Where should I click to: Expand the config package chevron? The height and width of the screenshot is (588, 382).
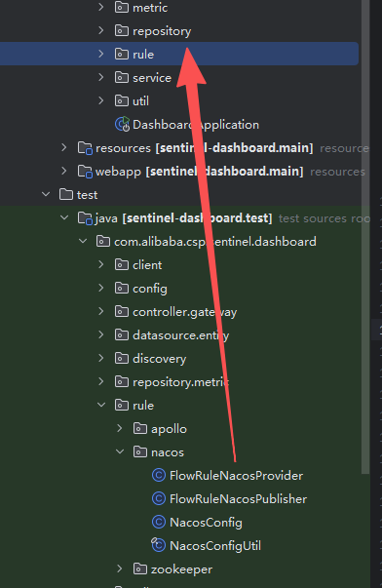tap(100, 288)
